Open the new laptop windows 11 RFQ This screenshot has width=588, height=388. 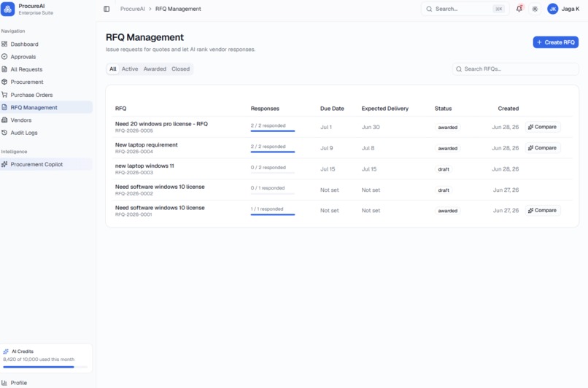pyautogui.click(x=144, y=166)
